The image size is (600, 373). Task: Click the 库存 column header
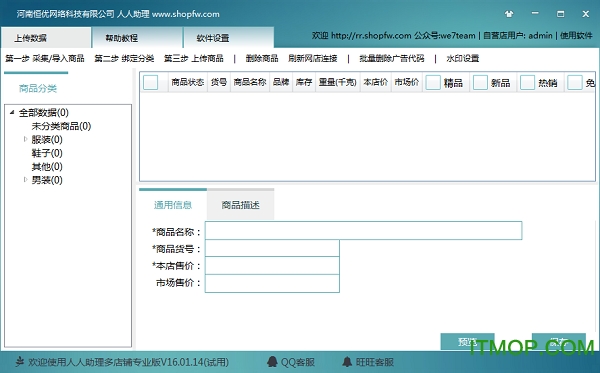pos(304,82)
